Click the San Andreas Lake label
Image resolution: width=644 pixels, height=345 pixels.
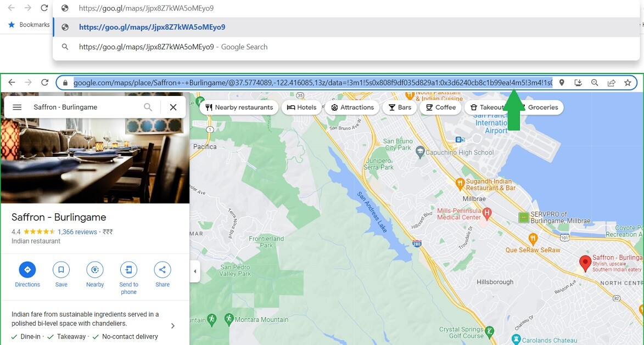click(x=372, y=212)
